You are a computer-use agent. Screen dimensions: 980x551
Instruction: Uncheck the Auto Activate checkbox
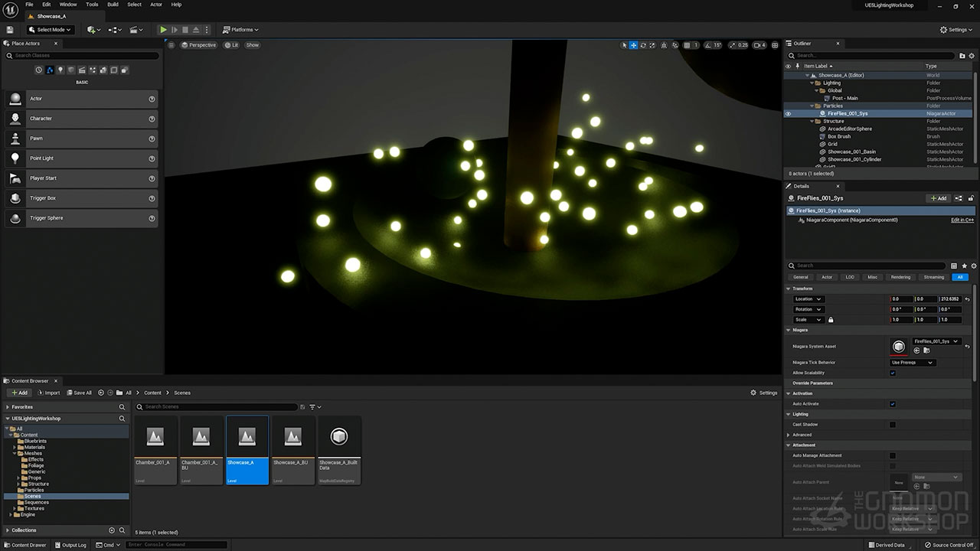coord(893,404)
